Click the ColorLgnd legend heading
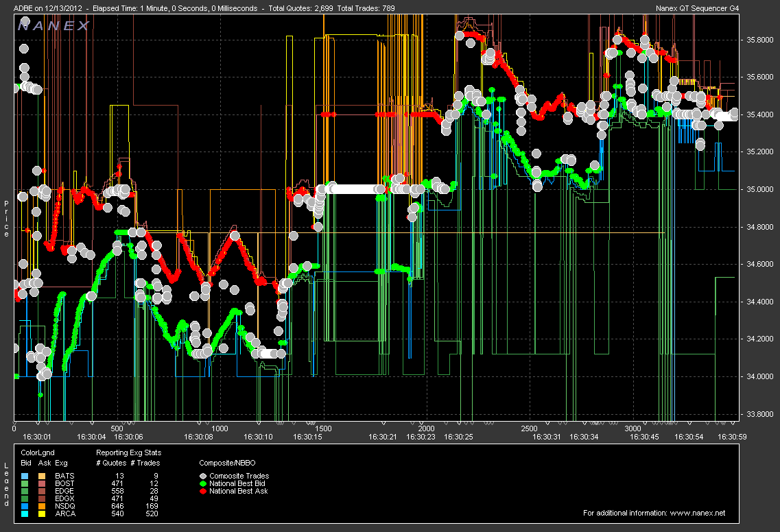 (x=38, y=453)
